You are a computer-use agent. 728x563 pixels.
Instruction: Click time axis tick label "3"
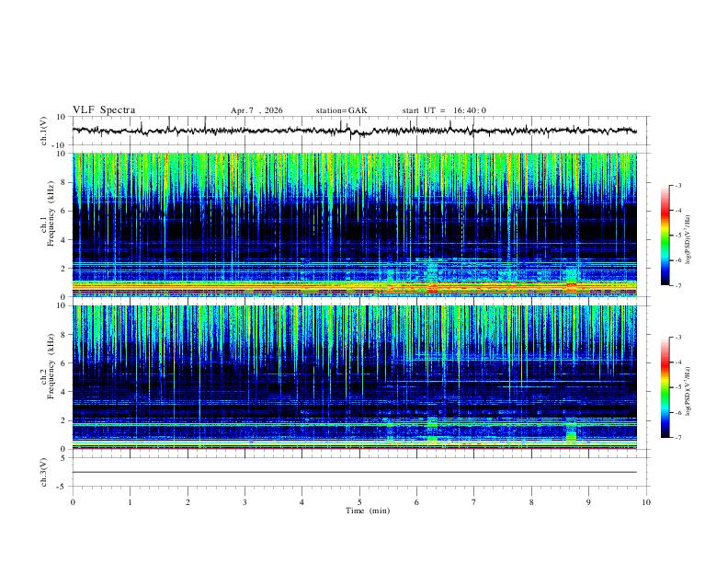[245, 502]
